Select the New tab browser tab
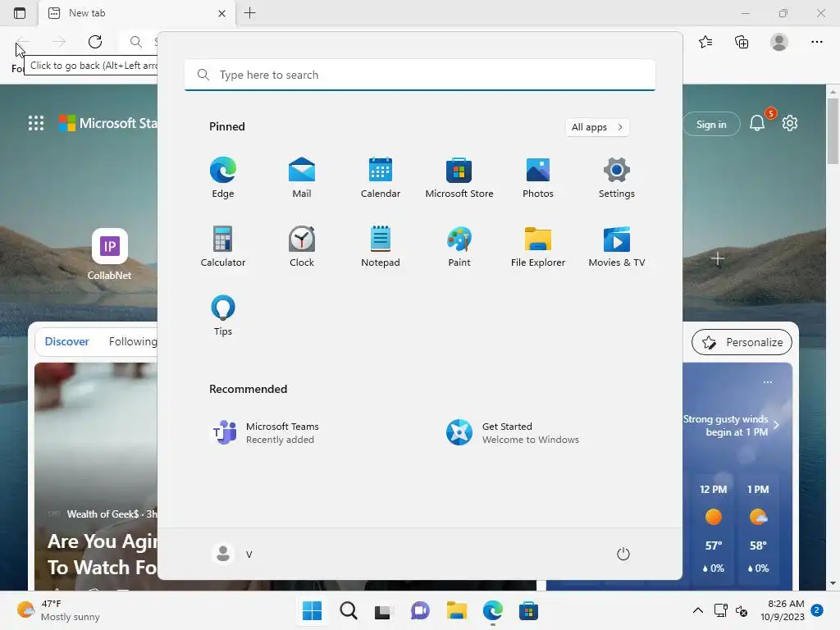 click(137, 13)
